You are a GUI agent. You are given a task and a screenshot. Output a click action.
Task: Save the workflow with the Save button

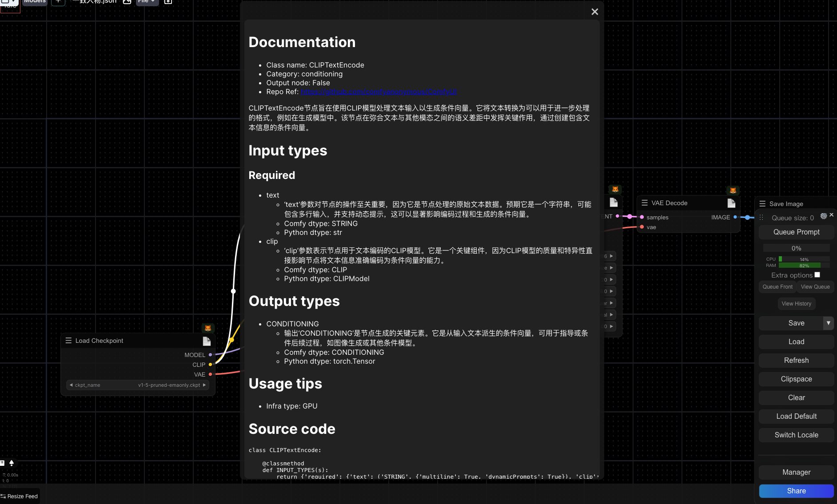click(x=791, y=323)
